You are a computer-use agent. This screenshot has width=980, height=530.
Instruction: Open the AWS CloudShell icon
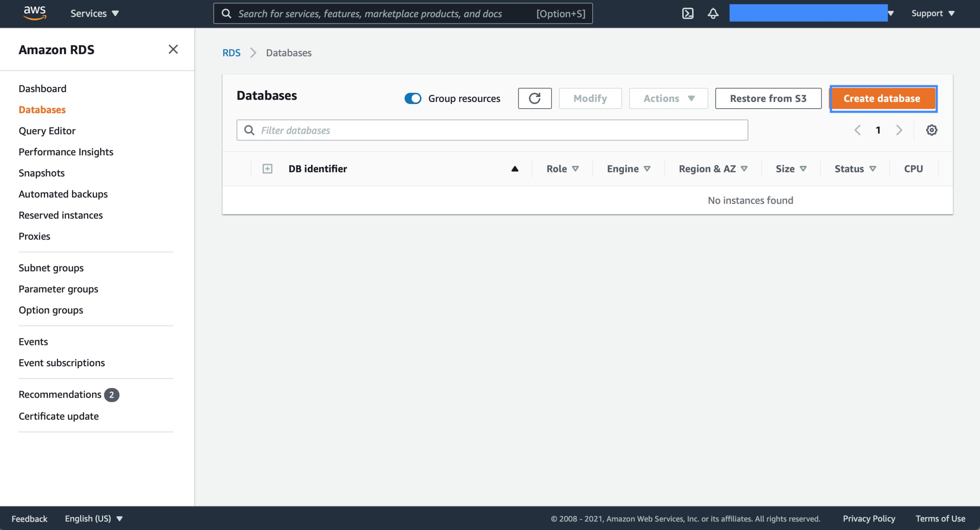click(x=688, y=13)
